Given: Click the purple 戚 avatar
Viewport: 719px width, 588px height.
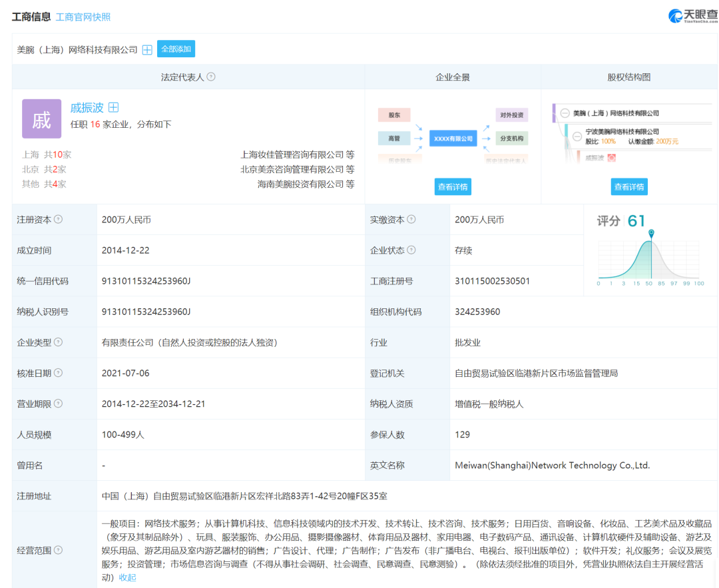Looking at the screenshot, I should point(42,119).
